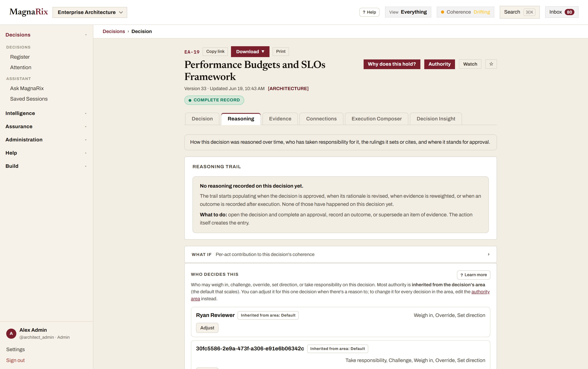This screenshot has height=369, width=588.
Task: Expand the Intelligence sidebar section
Action: (x=46, y=113)
